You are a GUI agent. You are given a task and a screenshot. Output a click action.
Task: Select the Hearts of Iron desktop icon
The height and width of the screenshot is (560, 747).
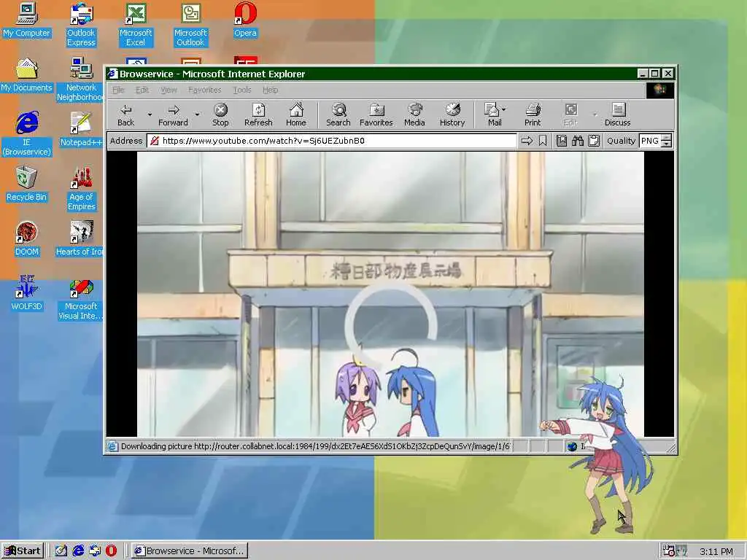click(80, 238)
